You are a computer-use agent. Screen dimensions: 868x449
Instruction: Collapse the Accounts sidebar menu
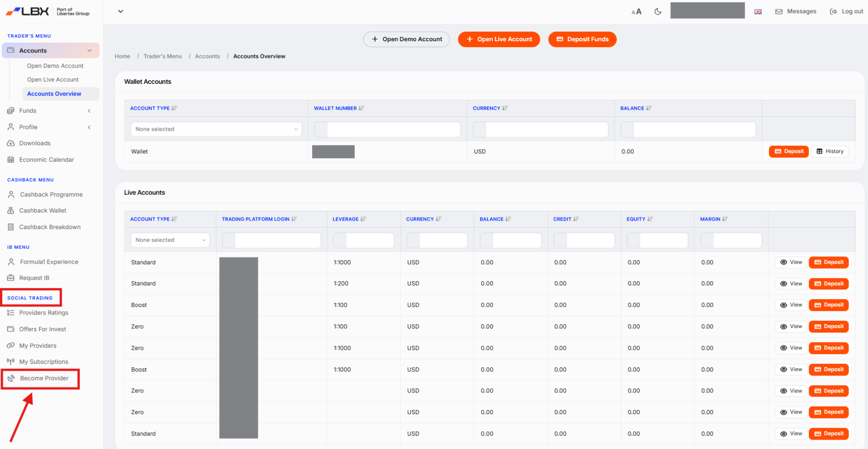pyautogui.click(x=51, y=50)
